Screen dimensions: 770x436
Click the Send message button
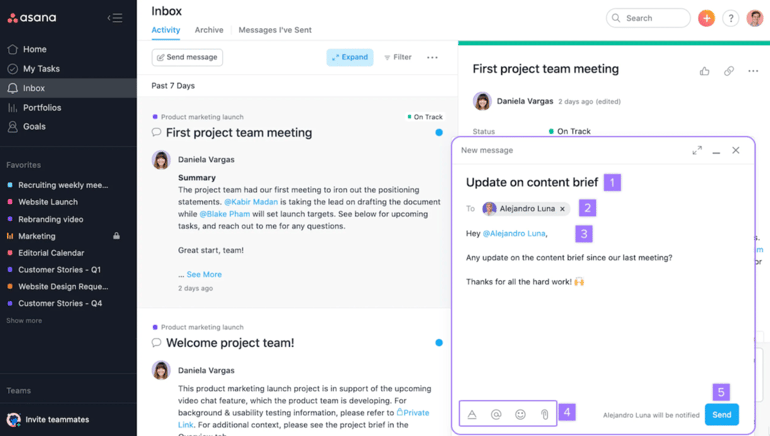(x=187, y=57)
